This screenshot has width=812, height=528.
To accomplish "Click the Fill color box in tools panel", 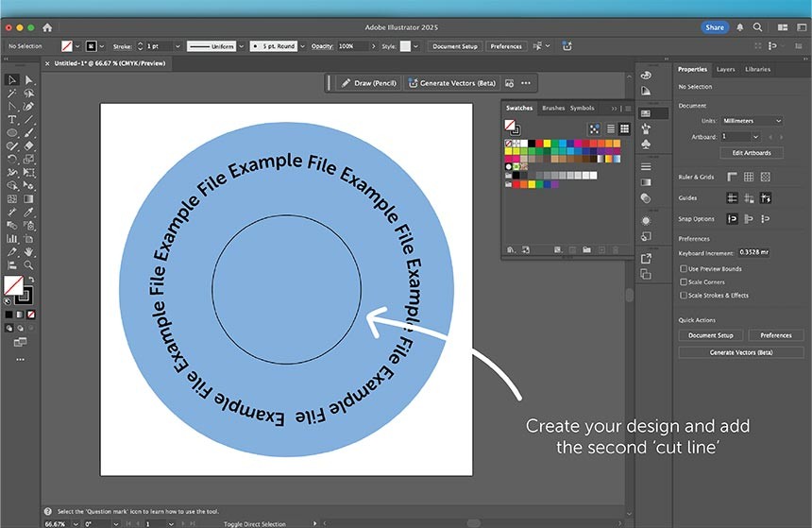I will pyautogui.click(x=13, y=285).
